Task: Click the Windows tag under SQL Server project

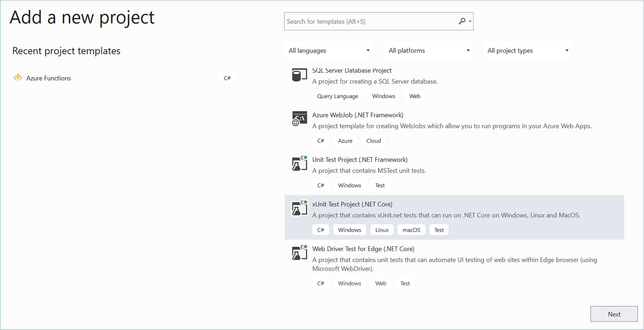Action: pos(384,96)
